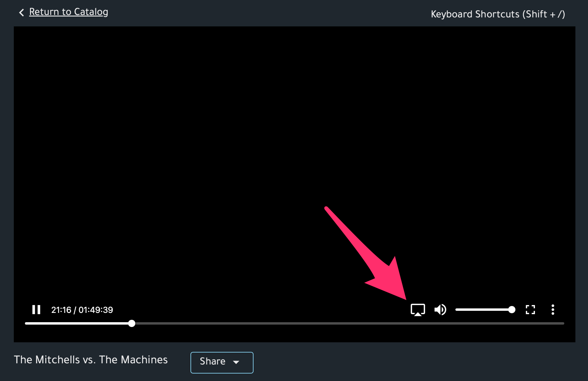The height and width of the screenshot is (381, 588).
Task: Click the video title The Mitchells vs. The Machines
Action: (x=91, y=360)
